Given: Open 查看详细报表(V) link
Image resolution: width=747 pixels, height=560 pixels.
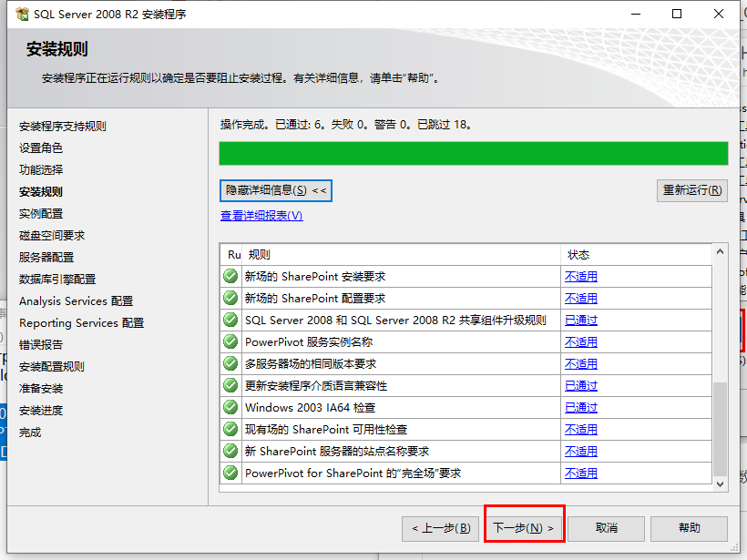Looking at the screenshot, I should (x=261, y=216).
